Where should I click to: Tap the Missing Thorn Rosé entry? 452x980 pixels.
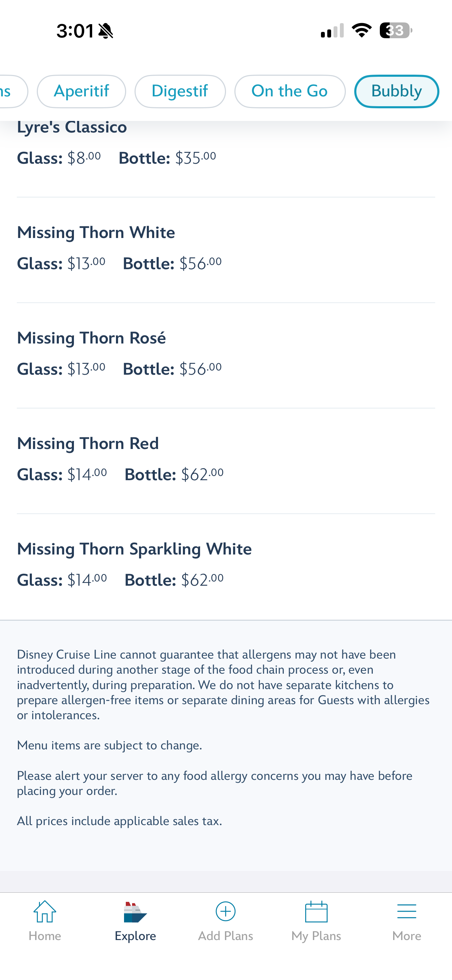coord(91,338)
